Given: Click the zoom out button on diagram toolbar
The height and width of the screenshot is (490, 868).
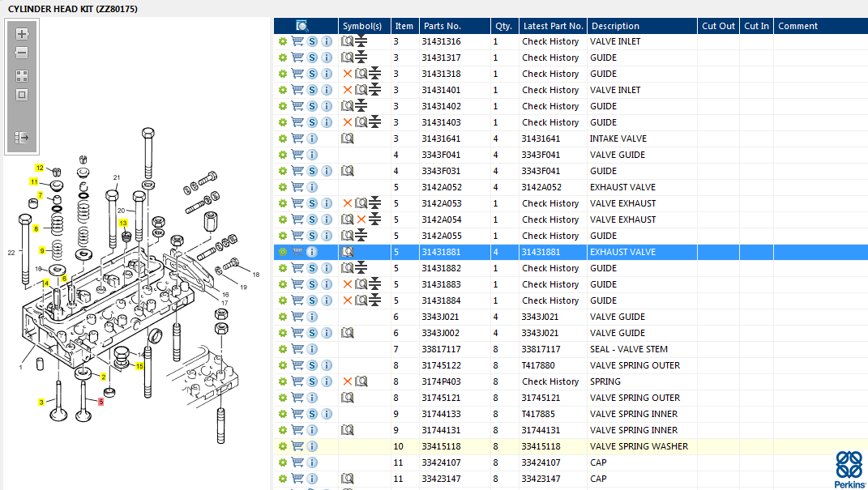Looking at the screenshot, I should (x=22, y=53).
